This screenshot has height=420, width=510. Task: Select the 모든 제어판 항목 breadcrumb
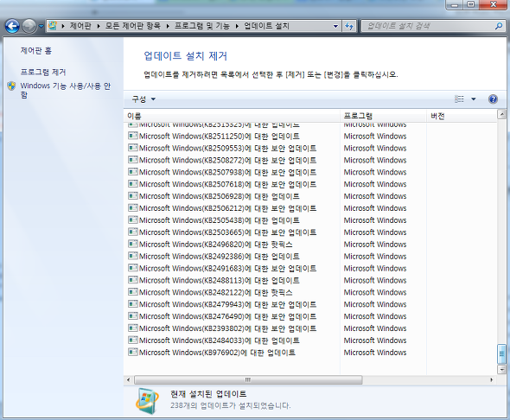coord(133,26)
